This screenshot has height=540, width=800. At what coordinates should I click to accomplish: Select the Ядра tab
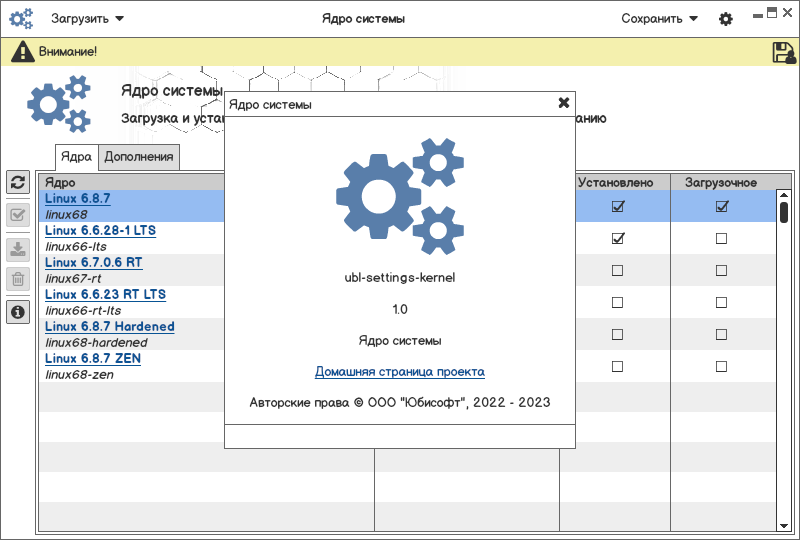(x=76, y=156)
